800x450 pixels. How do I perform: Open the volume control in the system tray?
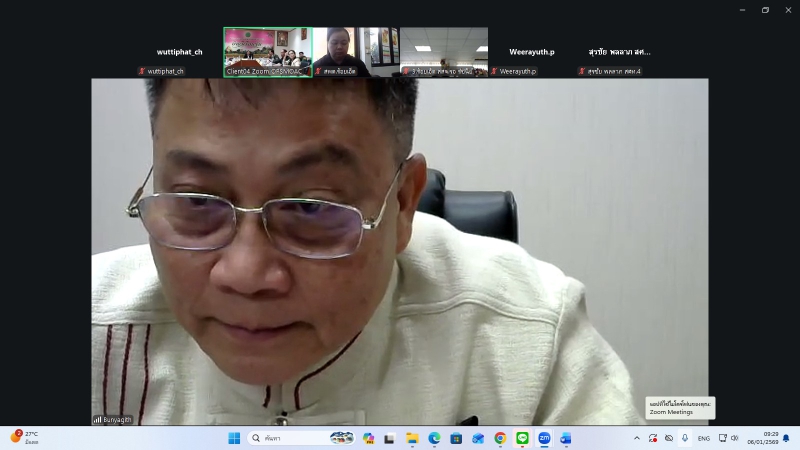pos(735,438)
